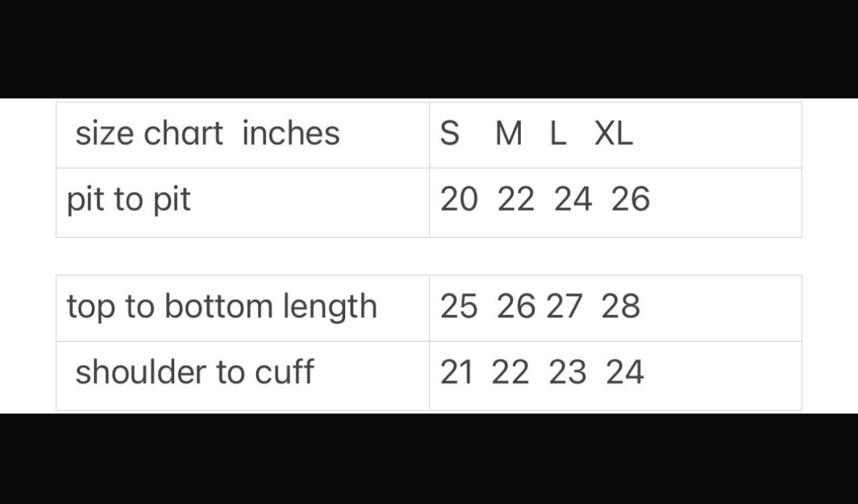
Task: Click 22 in shoulder to cuff row
Action: pos(511,372)
